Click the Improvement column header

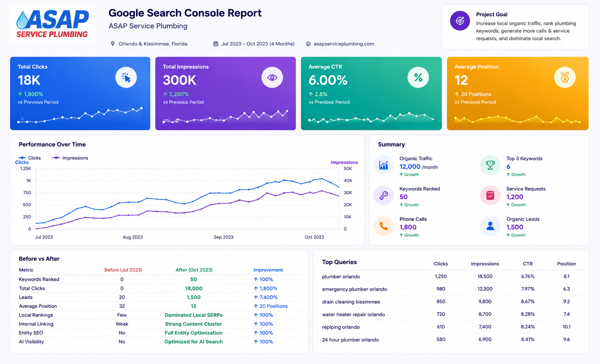point(268,270)
